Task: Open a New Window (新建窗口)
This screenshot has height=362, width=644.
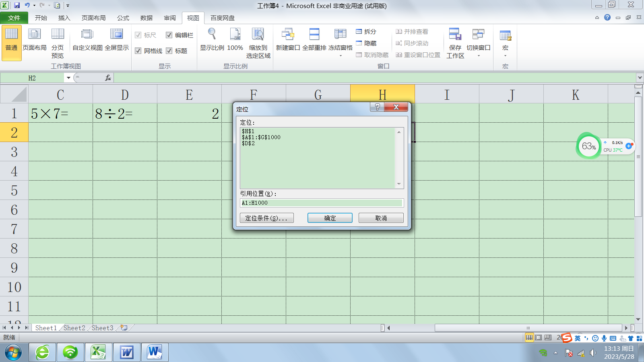Action: tap(288, 39)
